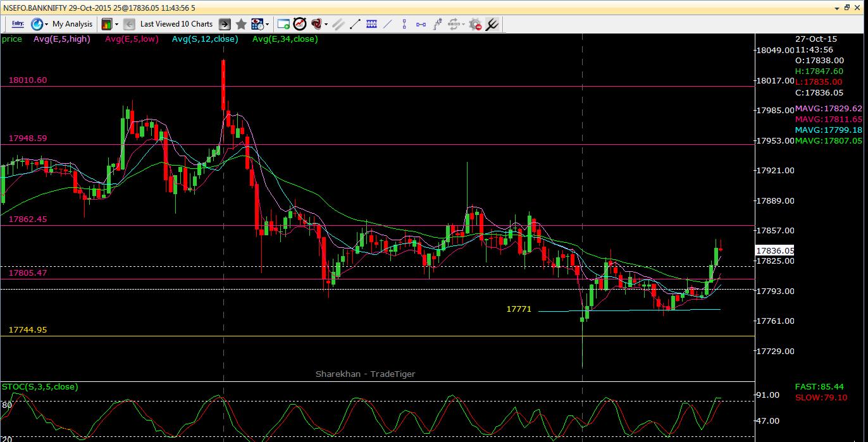Select the parallel channel drawing tool
This screenshot has width=868, height=442.
click(x=338, y=25)
